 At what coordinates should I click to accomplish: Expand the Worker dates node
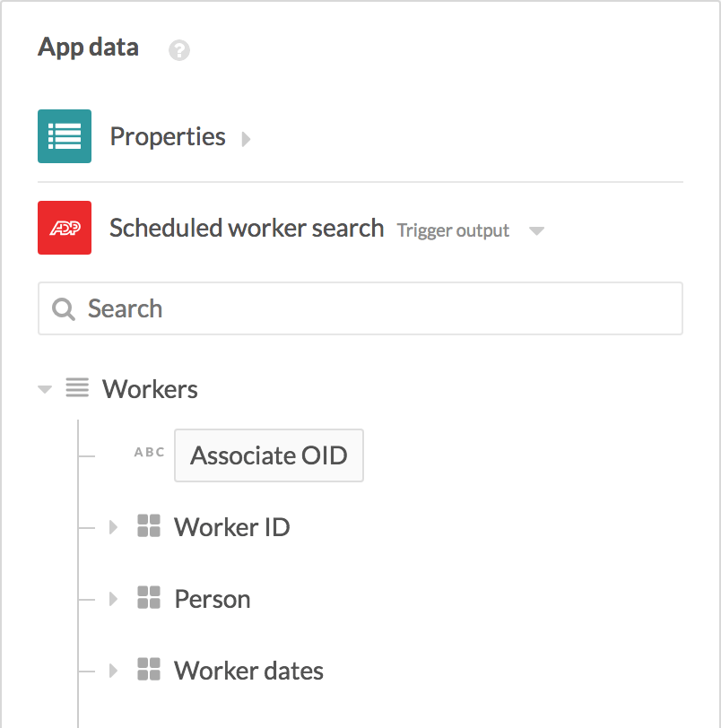click(x=113, y=670)
